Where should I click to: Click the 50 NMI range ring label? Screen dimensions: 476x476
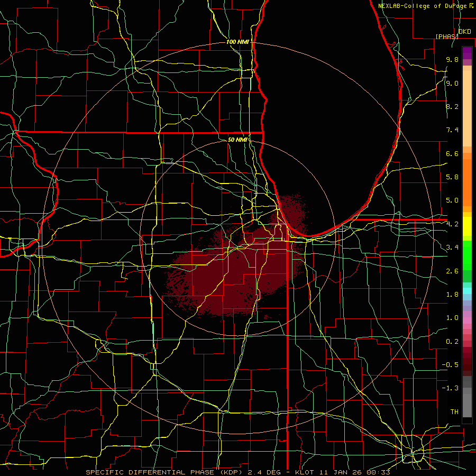(x=237, y=140)
